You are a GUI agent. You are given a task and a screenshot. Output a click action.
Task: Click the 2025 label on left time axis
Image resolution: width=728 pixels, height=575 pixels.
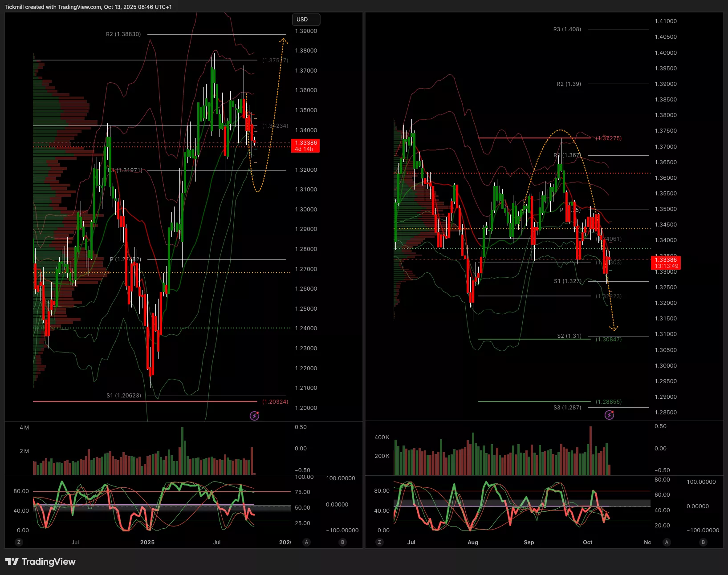pos(147,542)
